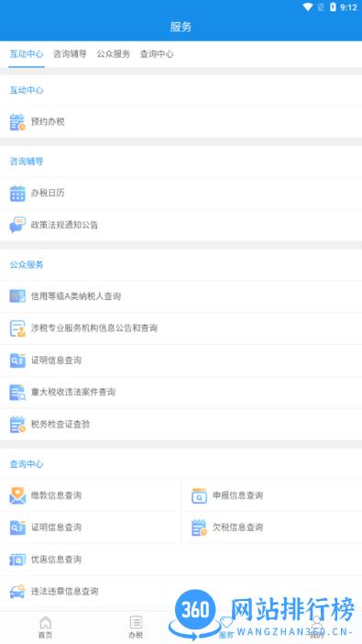Open 缴款信息查询 entry text
The image size is (362, 644).
coord(56,495)
